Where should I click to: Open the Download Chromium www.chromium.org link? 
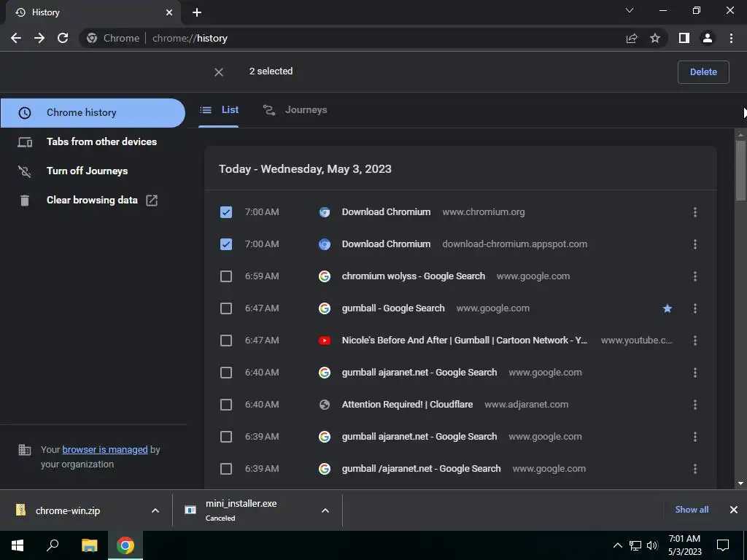point(386,212)
